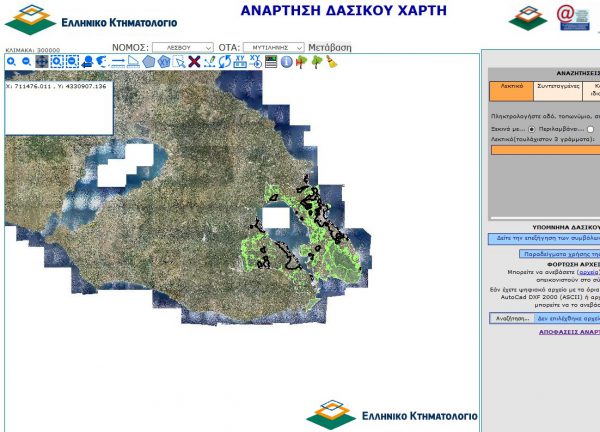Select the "Περιλαμβάνει..." radio option
The height and width of the screenshot is (432, 600).
coord(591,129)
